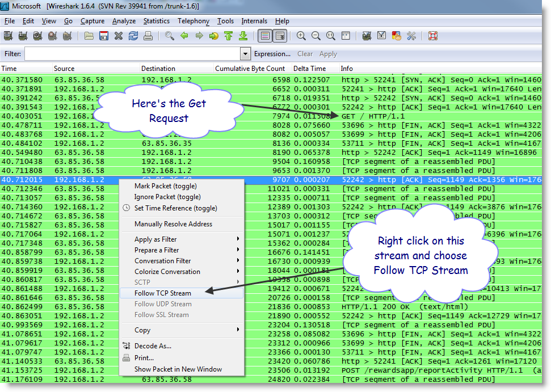This screenshot has width=551, height=392.
Task: Reset text zoom to normal size
Action: pyautogui.click(x=330, y=36)
